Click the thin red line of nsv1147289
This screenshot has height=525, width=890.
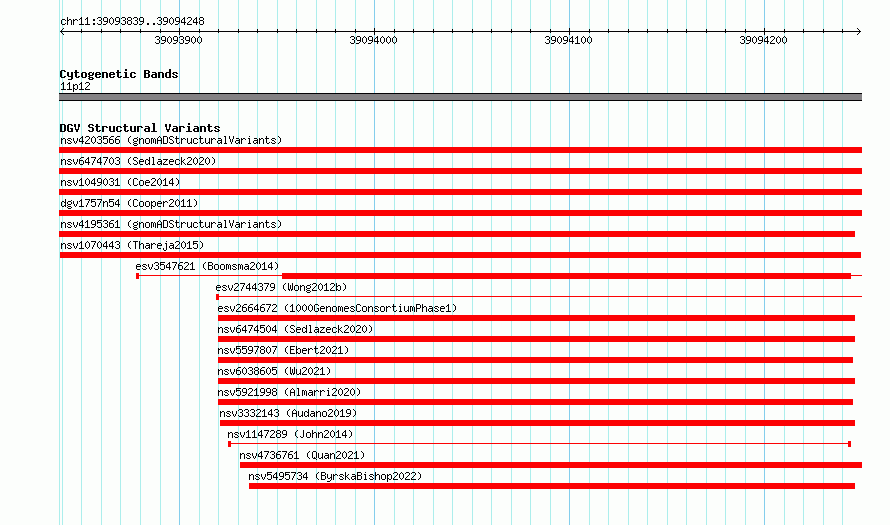(x=539, y=444)
